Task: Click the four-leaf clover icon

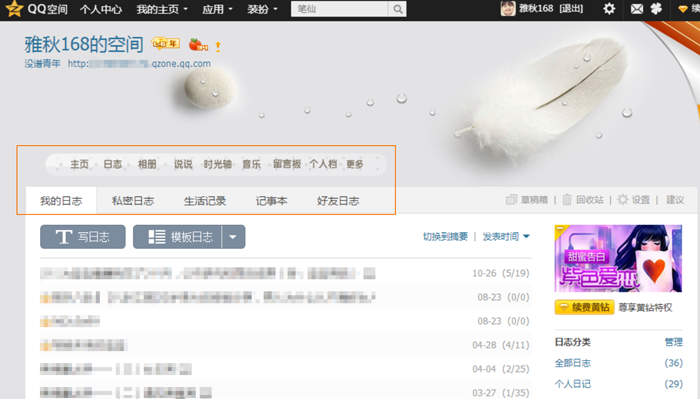Action: (x=656, y=8)
